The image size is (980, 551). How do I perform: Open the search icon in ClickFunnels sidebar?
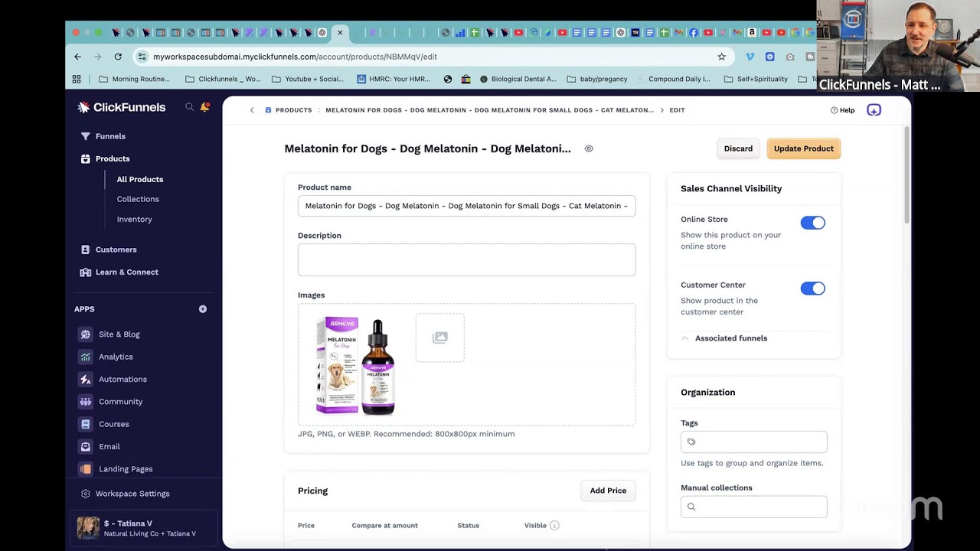189,107
